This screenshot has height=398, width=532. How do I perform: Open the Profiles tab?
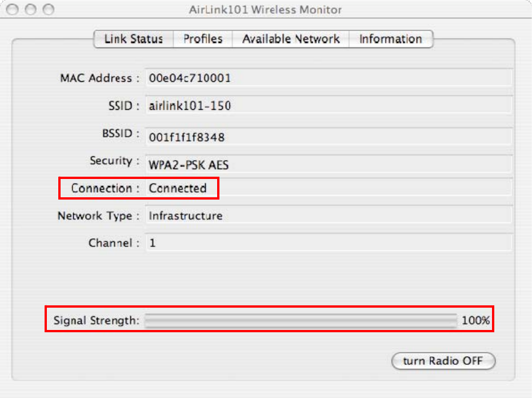click(x=203, y=39)
